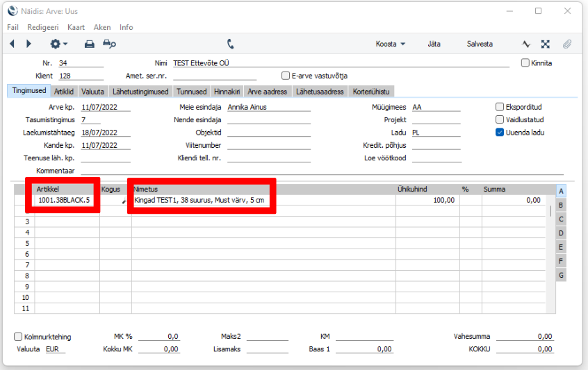This screenshot has height=370, width=588.
Task: Print the invoice with printer icon
Action: (89, 44)
